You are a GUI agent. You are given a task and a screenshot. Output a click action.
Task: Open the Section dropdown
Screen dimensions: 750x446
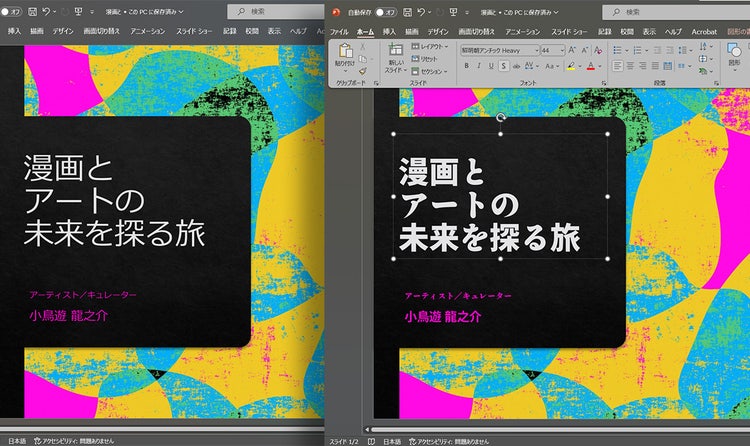(429, 71)
